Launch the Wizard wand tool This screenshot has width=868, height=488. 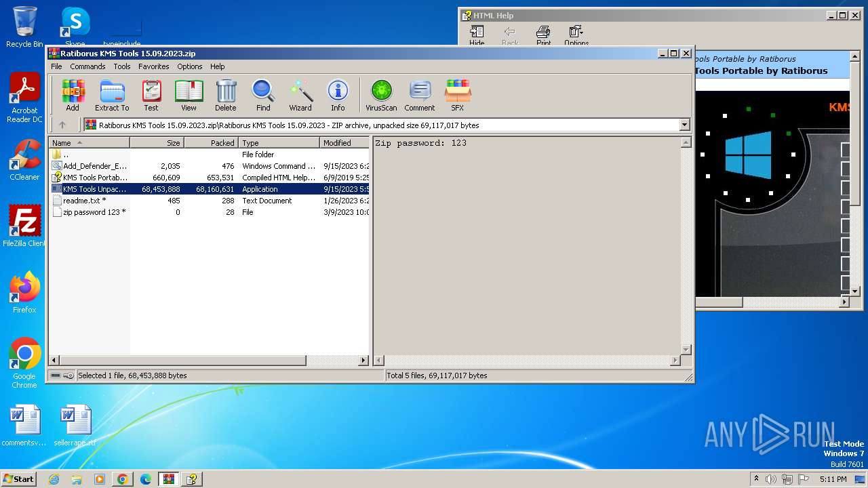[300, 95]
